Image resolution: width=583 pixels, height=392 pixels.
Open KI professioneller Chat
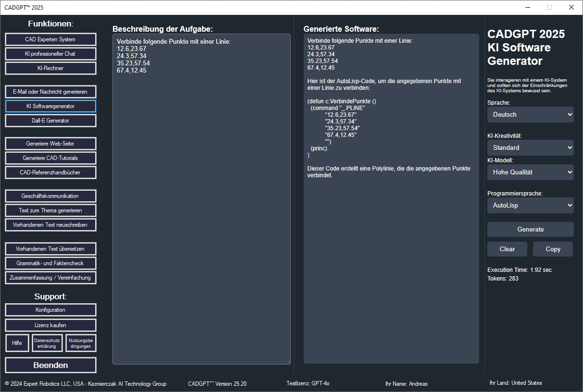click(50, 54)
